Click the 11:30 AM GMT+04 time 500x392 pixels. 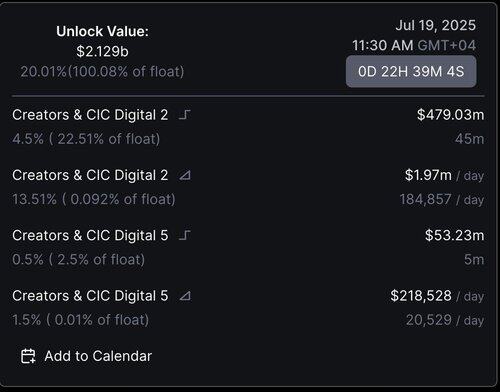point(414,45)
